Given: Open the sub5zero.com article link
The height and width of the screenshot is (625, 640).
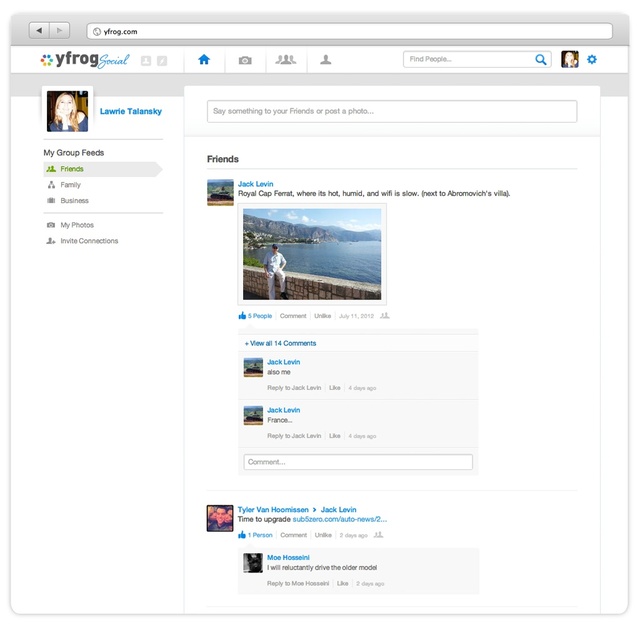Looking at the screenshot, I should point(340,519).
